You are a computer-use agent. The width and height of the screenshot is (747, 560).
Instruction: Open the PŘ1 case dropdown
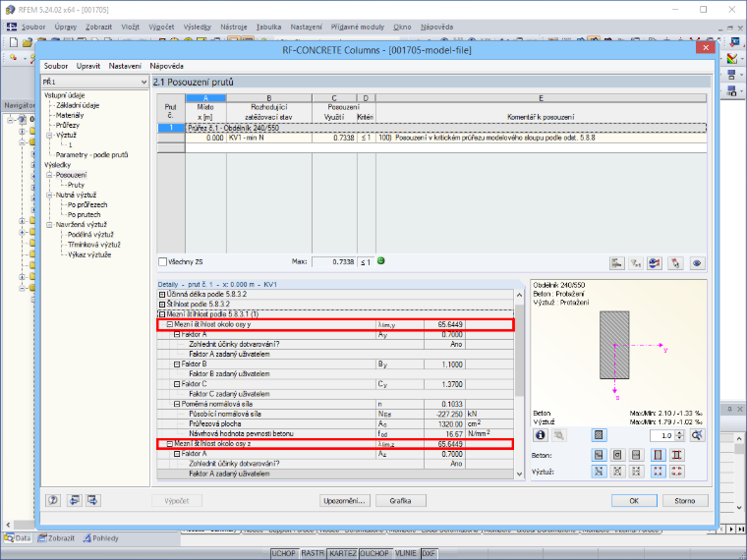coord(95,82)
